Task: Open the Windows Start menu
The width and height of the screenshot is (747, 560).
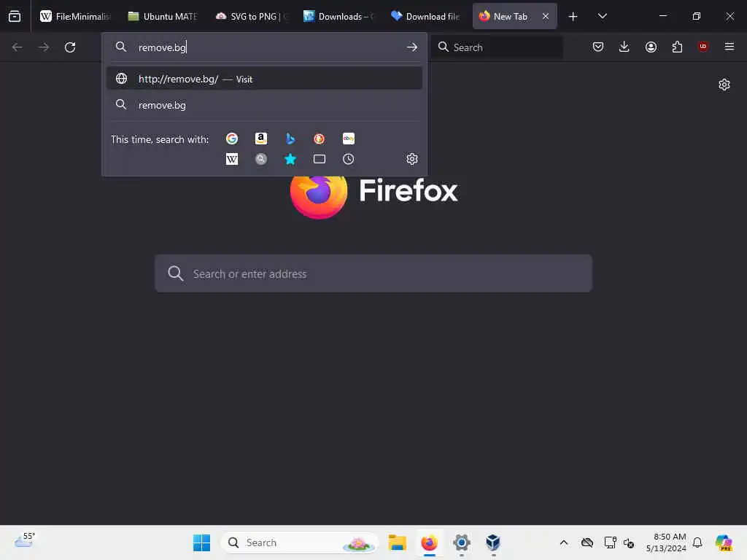Action: pos(201,542)
